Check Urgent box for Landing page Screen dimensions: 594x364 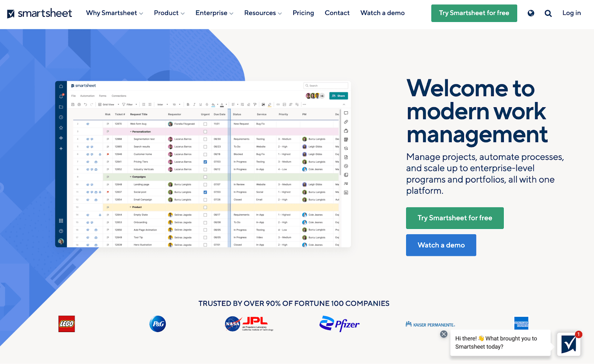205,184
